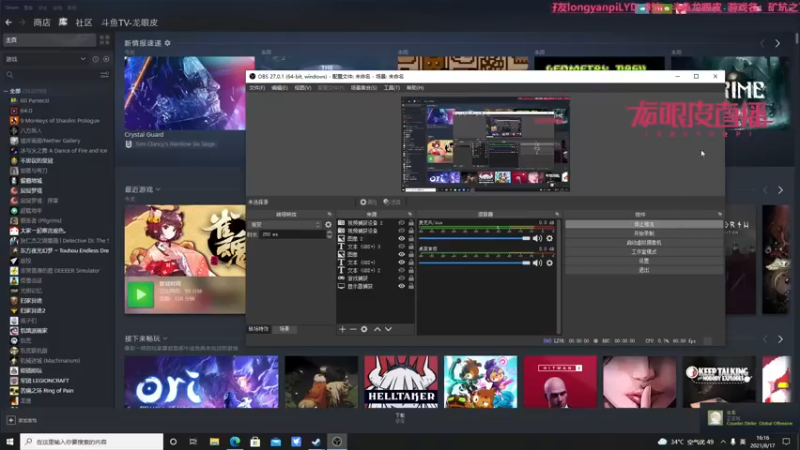Open the 工具(T) menu in OBS
The image size is (800, 450).
[x=392, y=88]
